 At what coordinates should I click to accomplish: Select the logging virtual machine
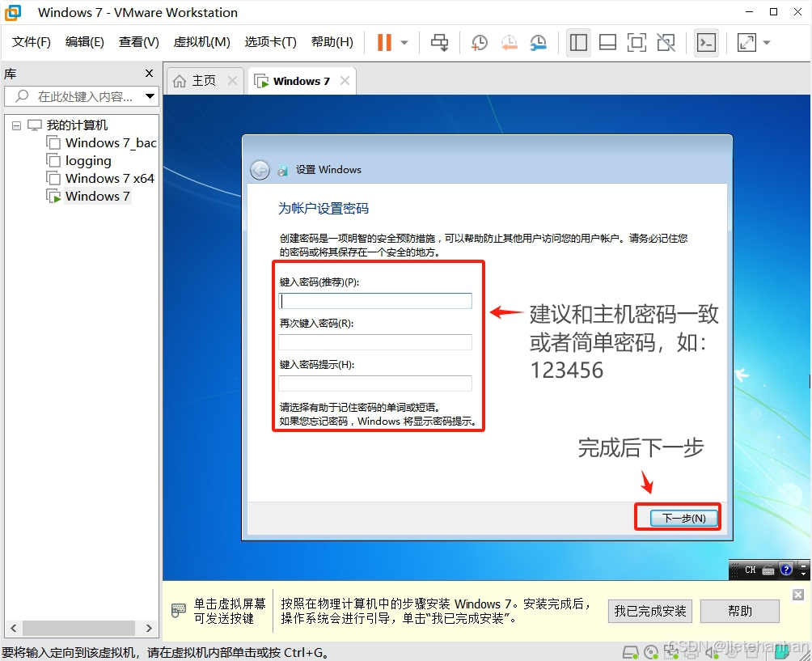pos(88,161)
